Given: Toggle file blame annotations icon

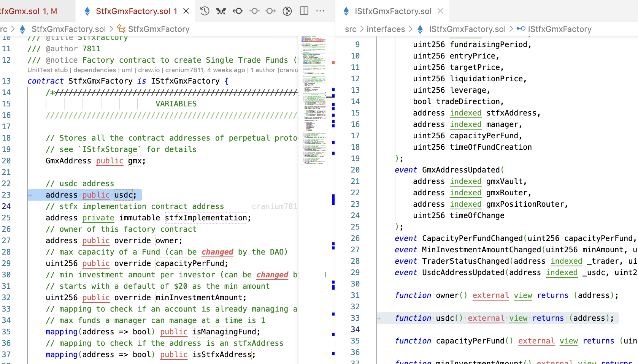Looking at the screenshot, I should click(287, 11).
